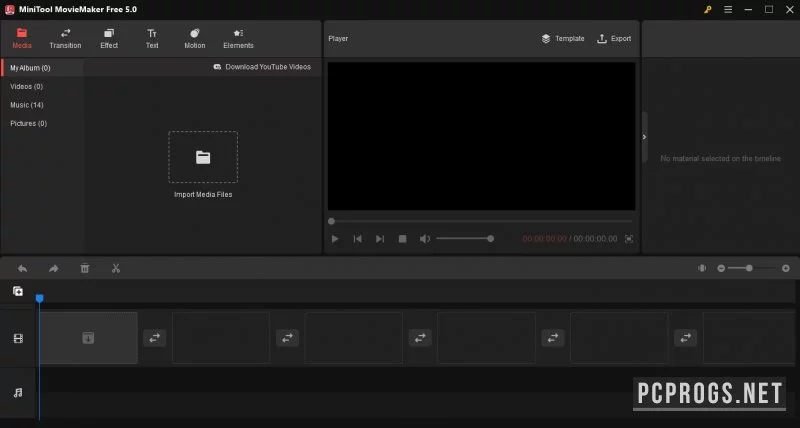This screenshot has width=800, height=428.
Task: Click the MiniTool MovieMaker app logo
Action: click(x=9, y=10)
